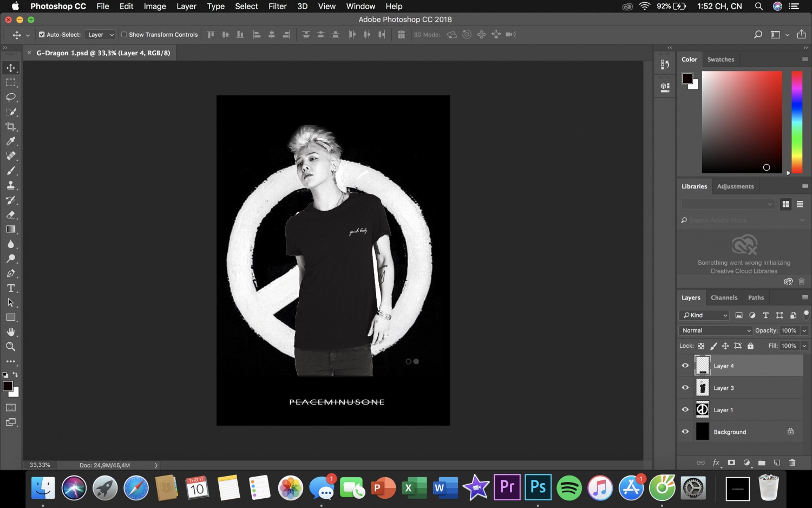Open the Auto-Select Layer dropdown

tap(101, 35)
